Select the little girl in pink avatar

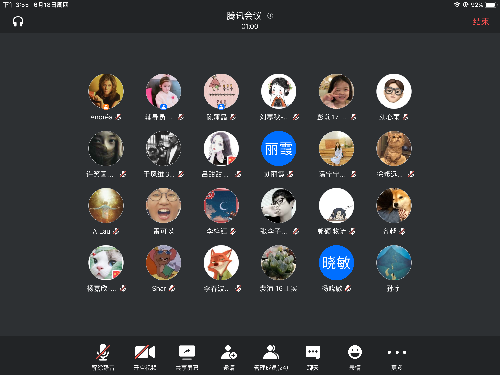[163, 91]
